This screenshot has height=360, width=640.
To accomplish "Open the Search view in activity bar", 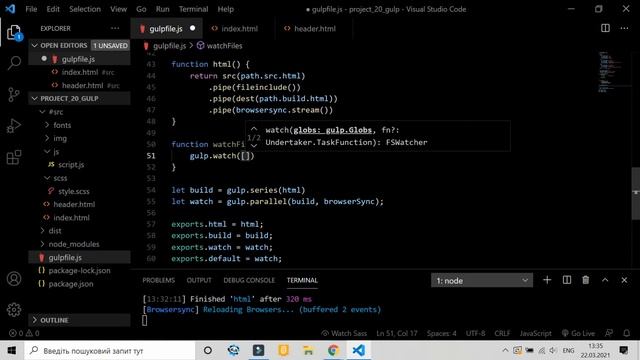I will coord(14,62).
